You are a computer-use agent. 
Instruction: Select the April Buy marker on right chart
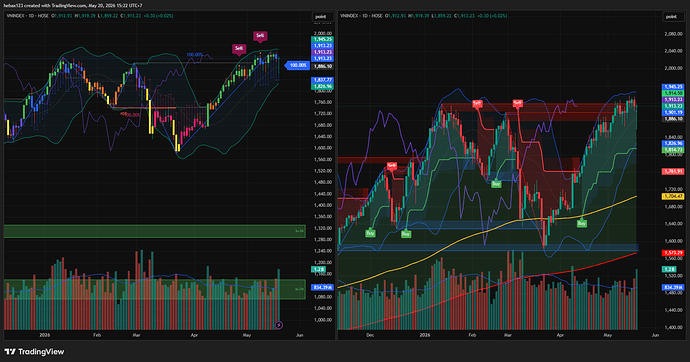582,223
